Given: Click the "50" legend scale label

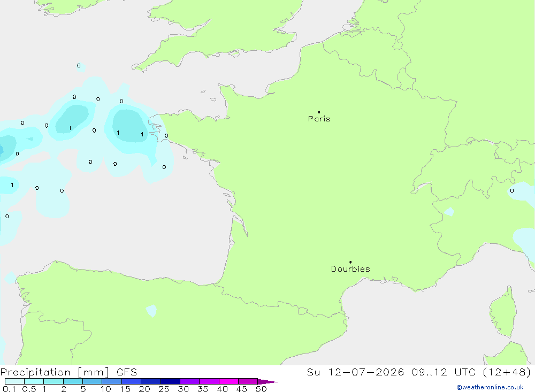Looking at the screenshot, I should point(262,389).
